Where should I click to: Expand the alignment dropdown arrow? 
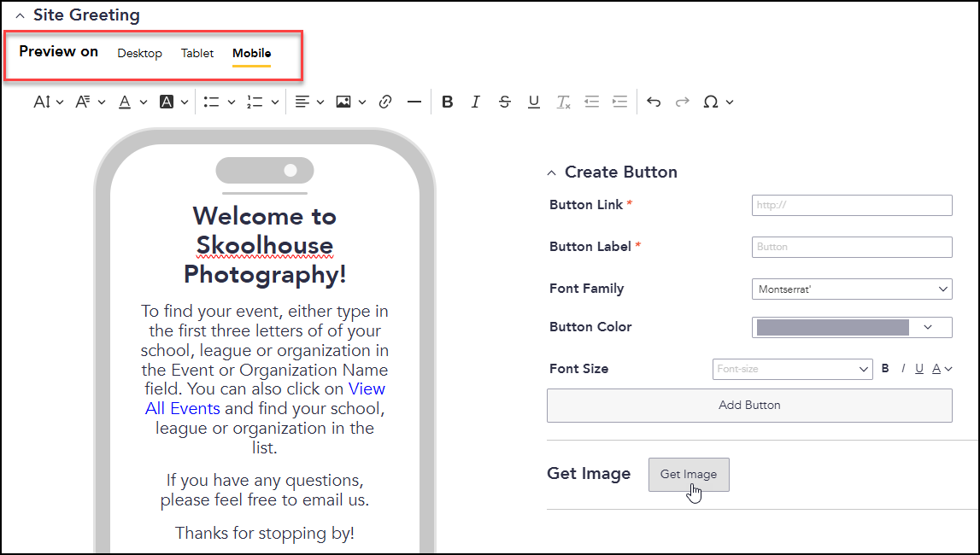point(320,102)
